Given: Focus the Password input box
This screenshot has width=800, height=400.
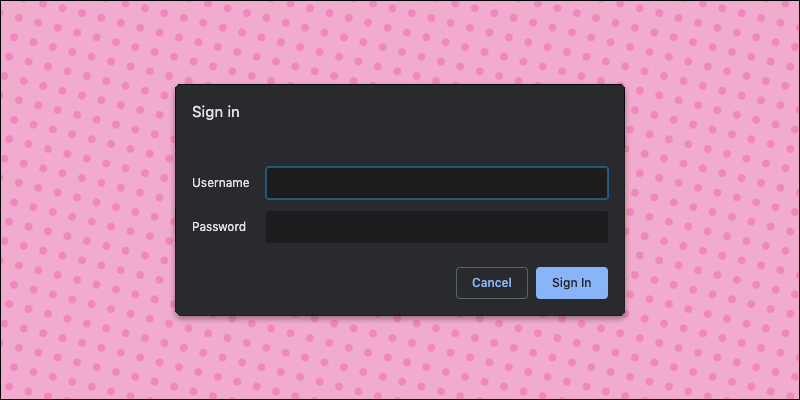Looking at the screenshot, I should tap(437, 227).
